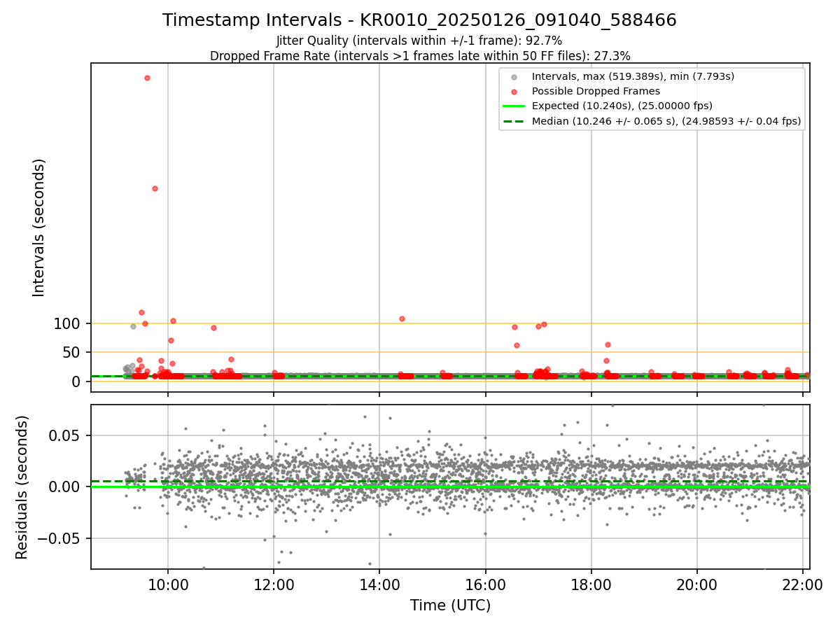Click the 'Time (UTC)' x-axis label
840x630 pixels.
[450, 605]
